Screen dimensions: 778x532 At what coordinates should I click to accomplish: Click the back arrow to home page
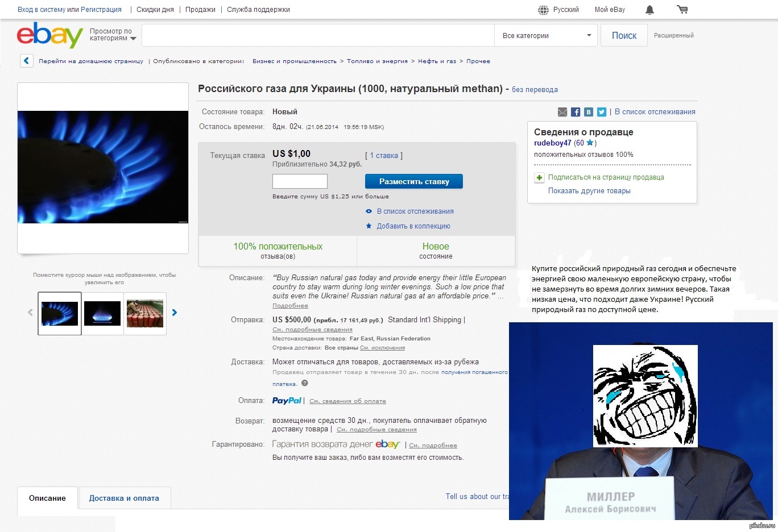tap(27, 61)
